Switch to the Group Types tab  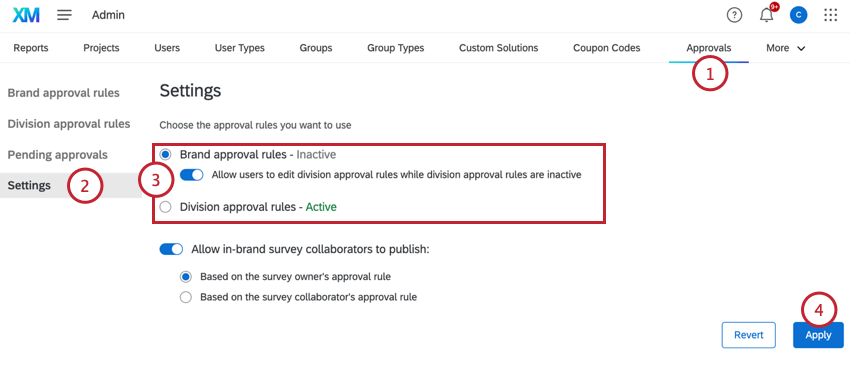pyautogui.click(x=396, y=48)
